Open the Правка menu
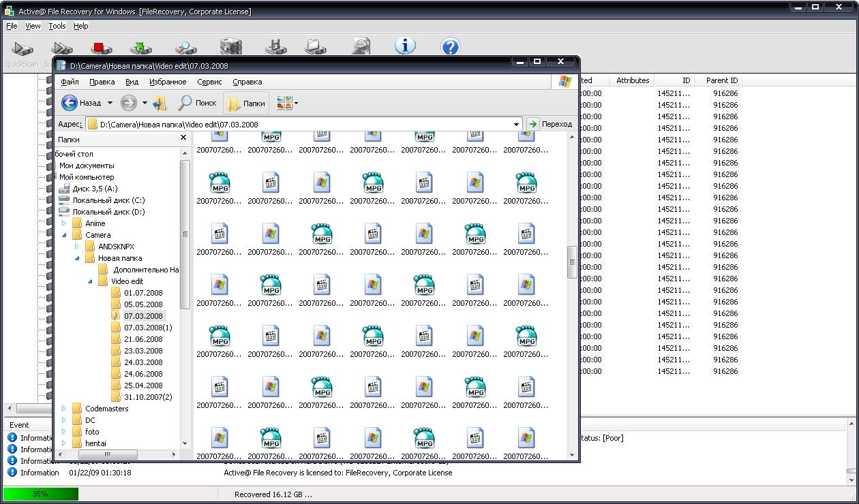The image size is (859, 504). (102, 82)
